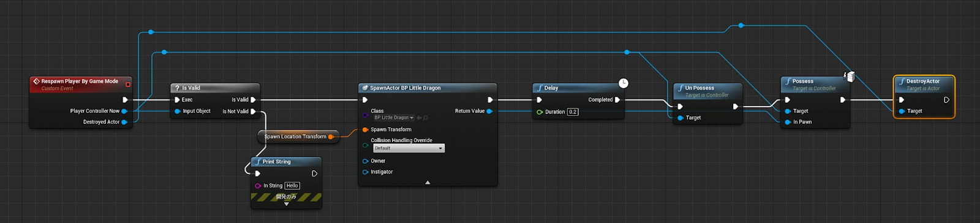Click the red delegate pin on Respawn Player event
This screenshot has height=223, width=980.
128,85
